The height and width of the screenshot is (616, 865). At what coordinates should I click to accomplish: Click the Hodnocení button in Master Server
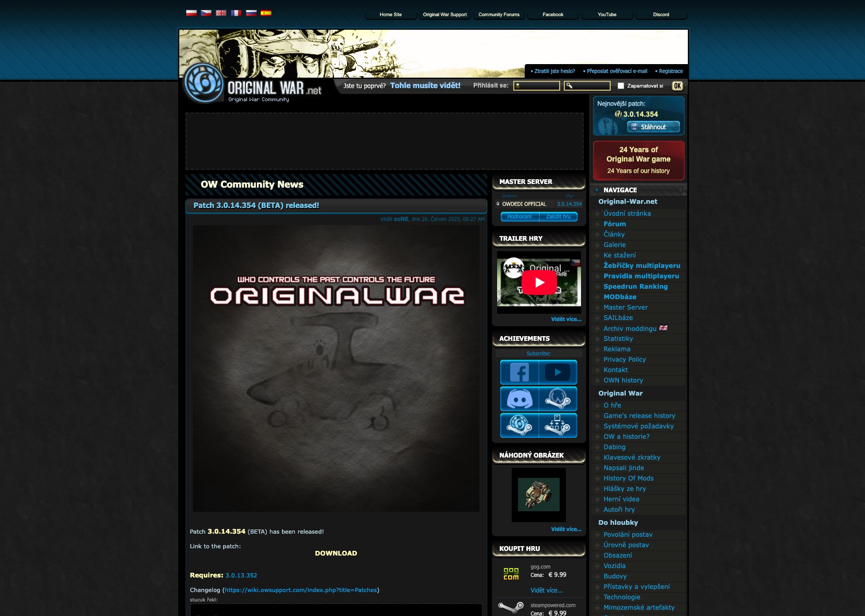[x=520, y=217]
